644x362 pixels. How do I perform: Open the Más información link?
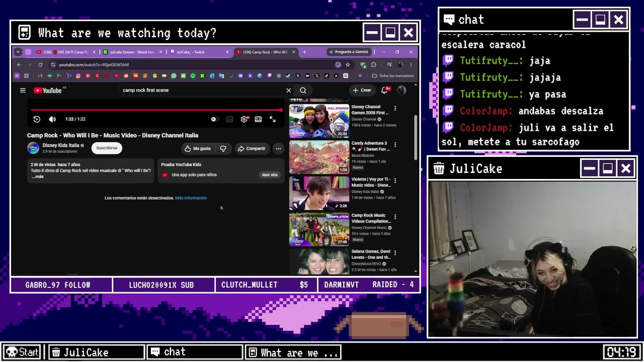tap(191, 198)
